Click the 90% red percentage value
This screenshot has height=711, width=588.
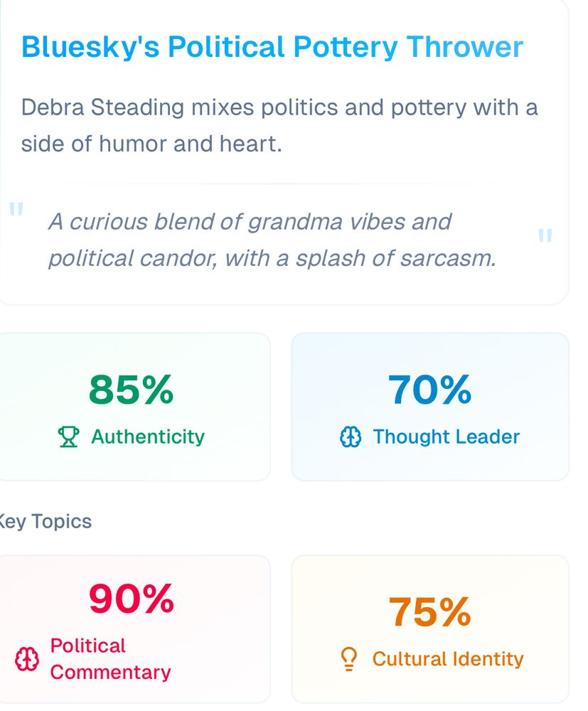pyautogui.click(x=131, y=599)
